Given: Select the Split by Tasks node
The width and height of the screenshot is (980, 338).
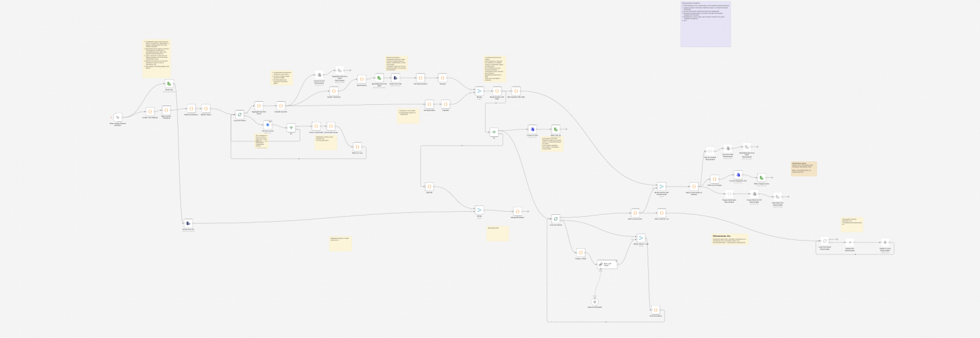Looking at the screenshot, I should pyautogui.click(x=206, y=109).
